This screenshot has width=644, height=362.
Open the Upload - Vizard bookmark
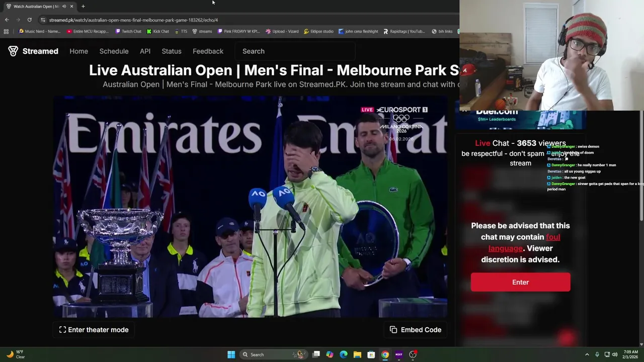282,31
